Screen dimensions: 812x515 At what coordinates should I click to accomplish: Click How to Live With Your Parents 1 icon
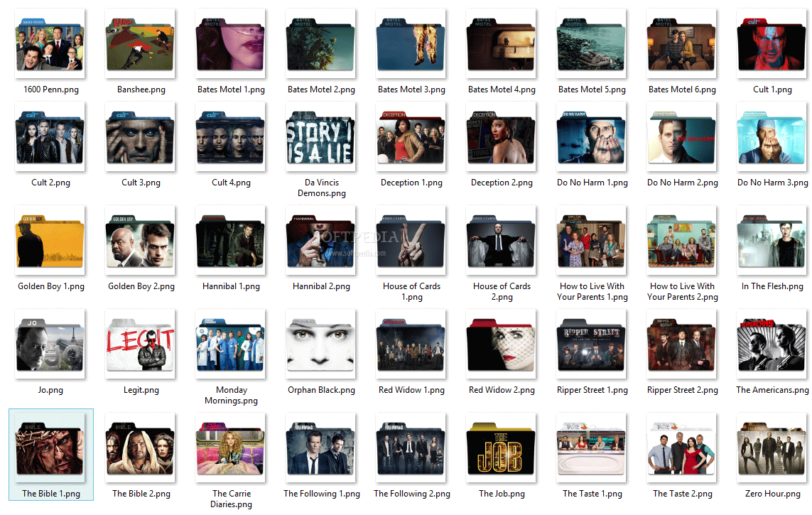(591, 240)
